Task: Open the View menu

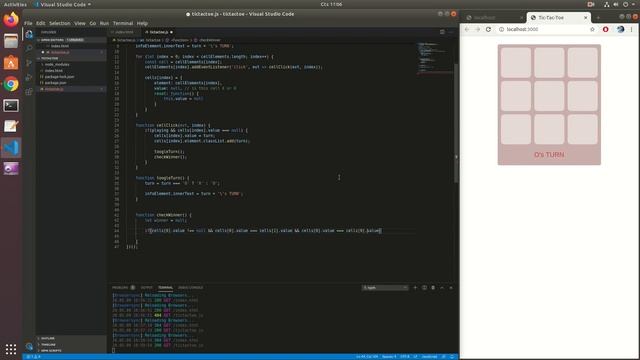Action: coord(80,23)
